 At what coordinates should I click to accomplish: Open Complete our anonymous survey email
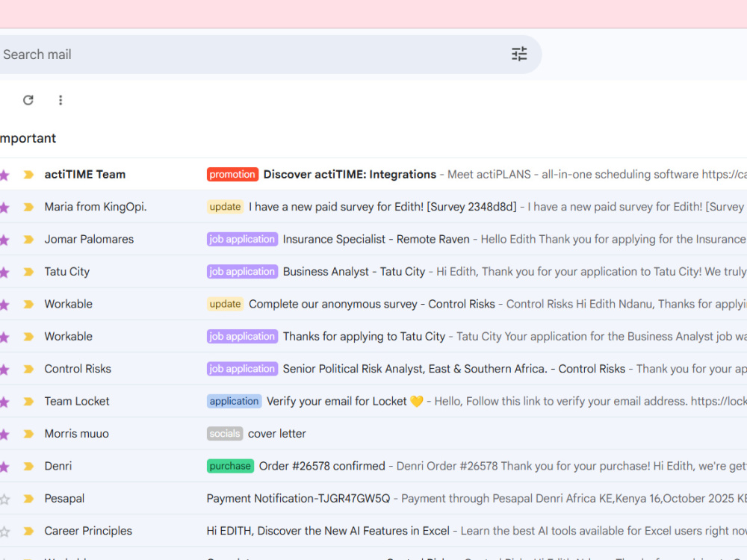373,304
